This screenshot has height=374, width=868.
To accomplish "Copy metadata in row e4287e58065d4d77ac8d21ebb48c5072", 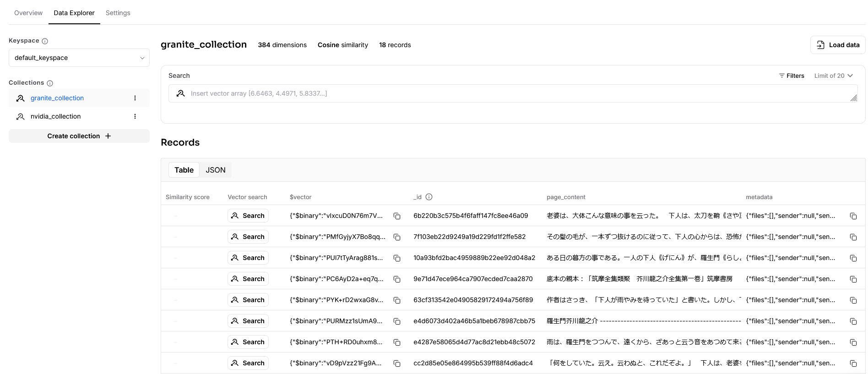I will 853,342.
